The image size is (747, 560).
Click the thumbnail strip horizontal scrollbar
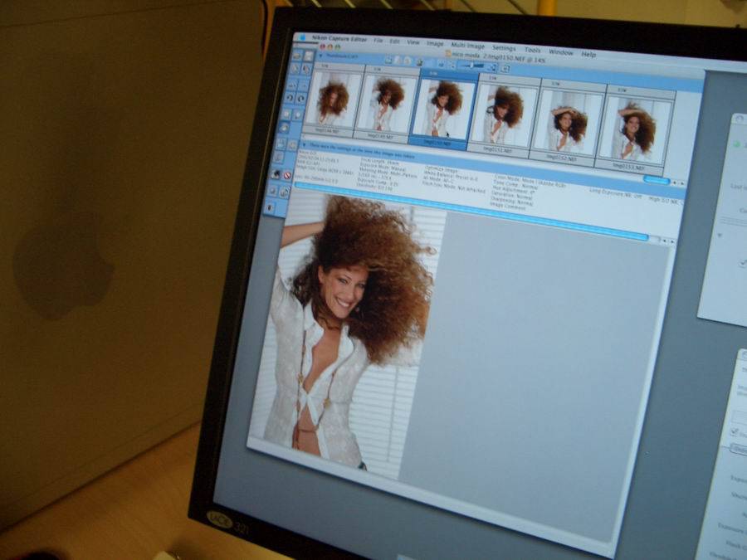point(657,179)
